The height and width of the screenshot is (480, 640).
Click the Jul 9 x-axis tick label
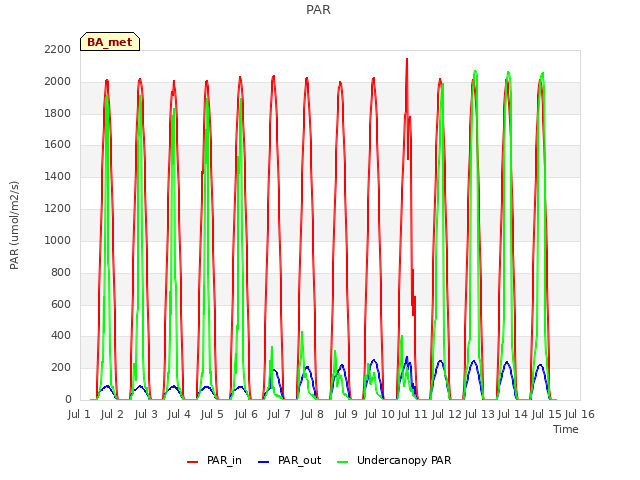click(x=346, y=414)
